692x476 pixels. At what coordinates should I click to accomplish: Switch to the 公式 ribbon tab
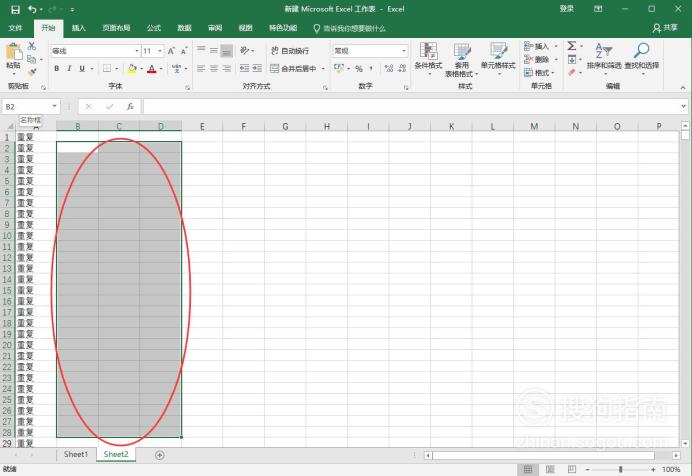[154, 28]
